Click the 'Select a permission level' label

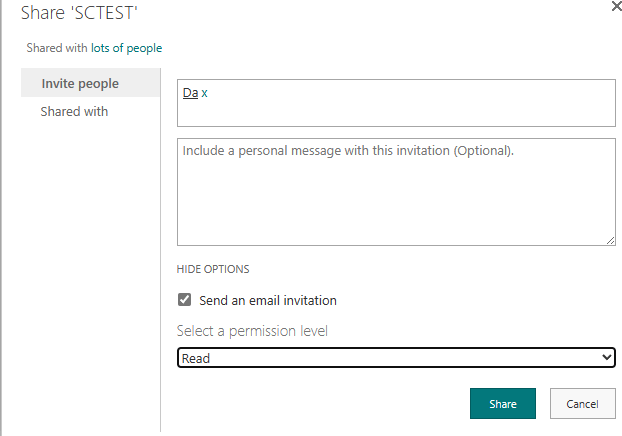tap(252, 331)
